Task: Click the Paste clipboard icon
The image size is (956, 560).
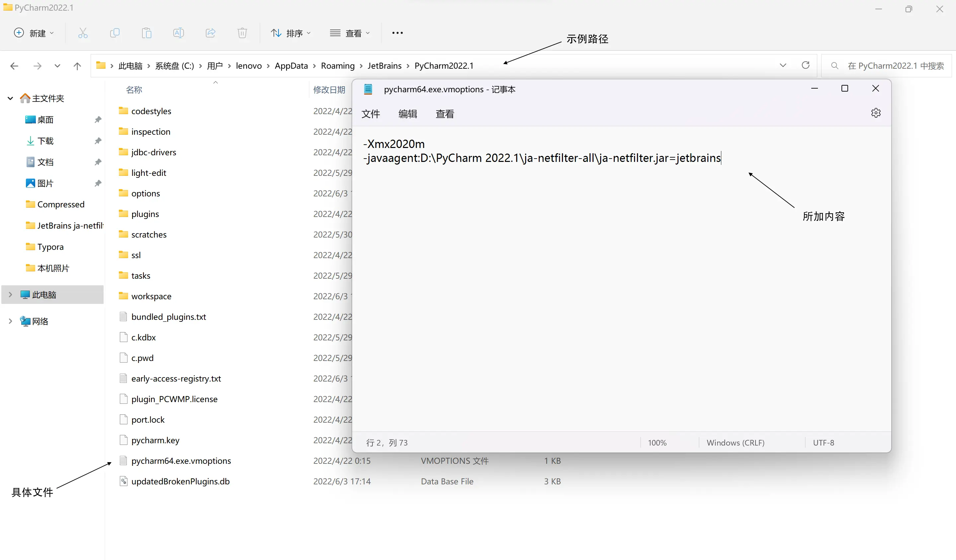Action: pyautogui.click(x=146, y=33)
